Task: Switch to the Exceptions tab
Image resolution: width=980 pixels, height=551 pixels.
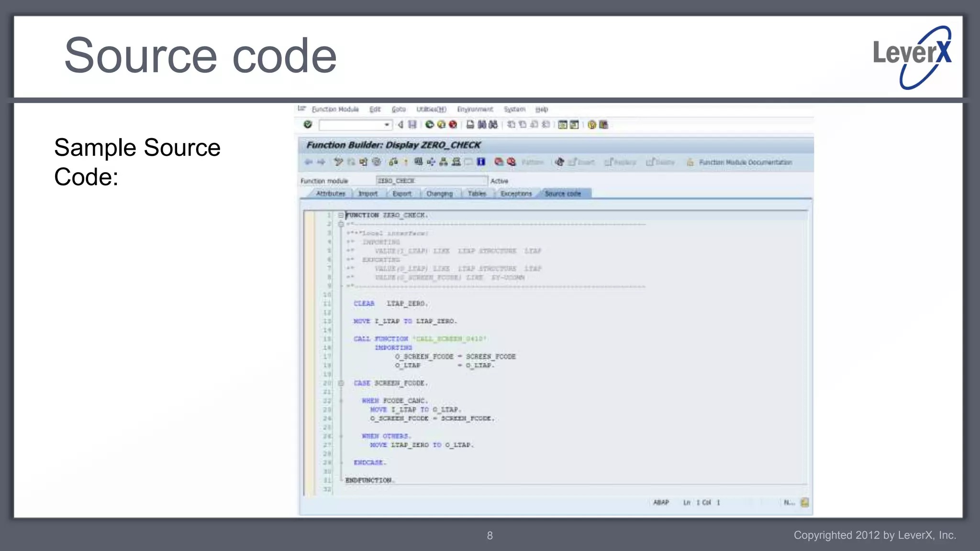Action: pyautogui.click(x=516, y=193)
